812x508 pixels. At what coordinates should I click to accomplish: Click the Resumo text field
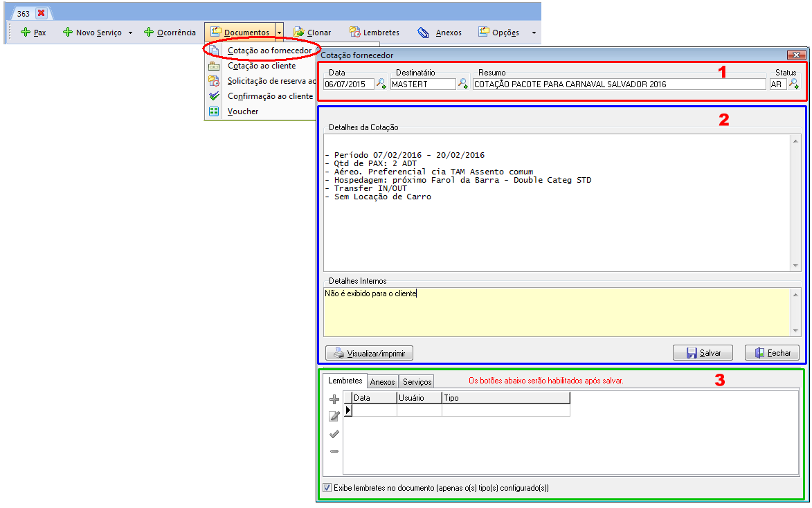[620, 84]
